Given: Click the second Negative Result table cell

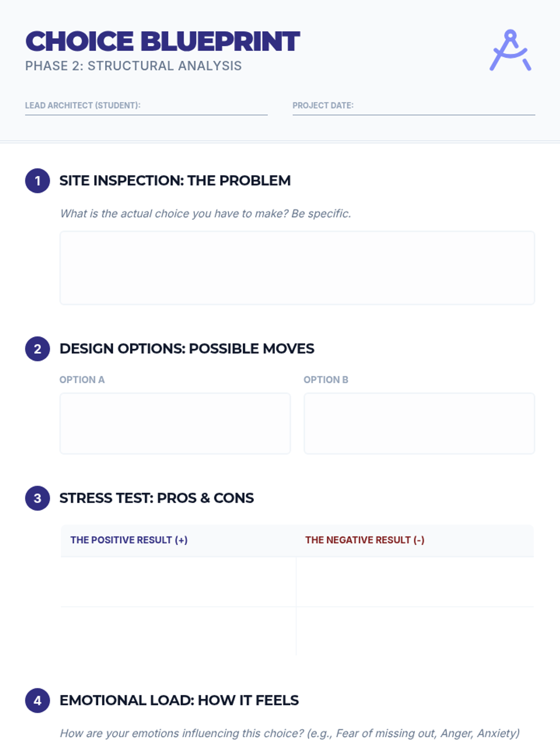Looking at the screenshot, I should pos(415,631).
